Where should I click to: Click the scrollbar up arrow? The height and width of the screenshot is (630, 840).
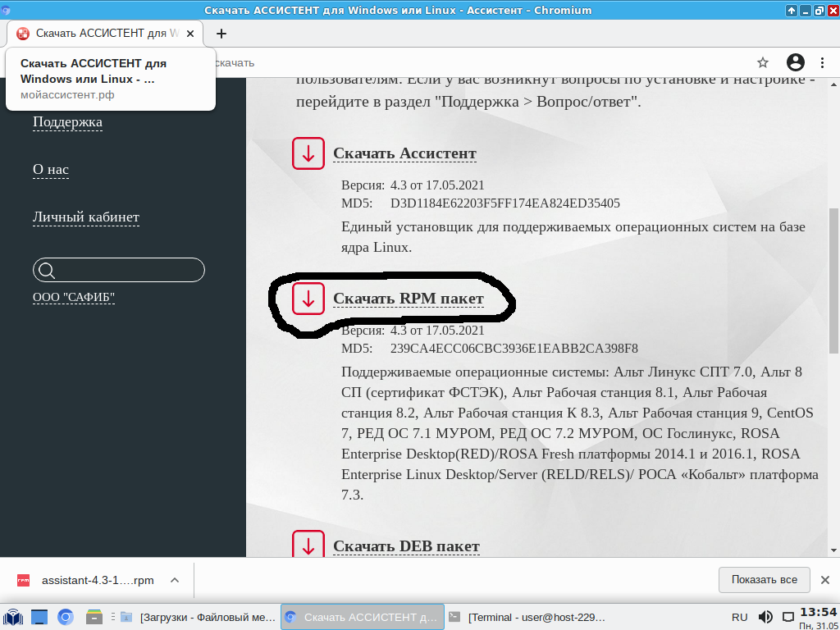point(833,84)
